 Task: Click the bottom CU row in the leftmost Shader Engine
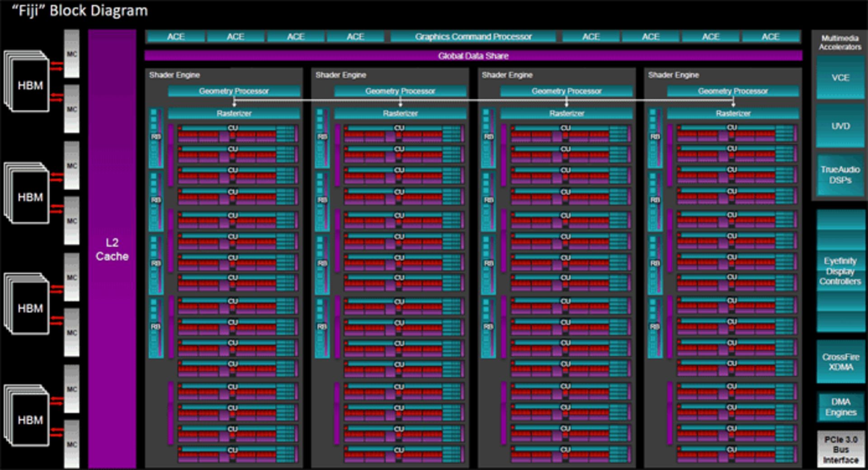238,454
